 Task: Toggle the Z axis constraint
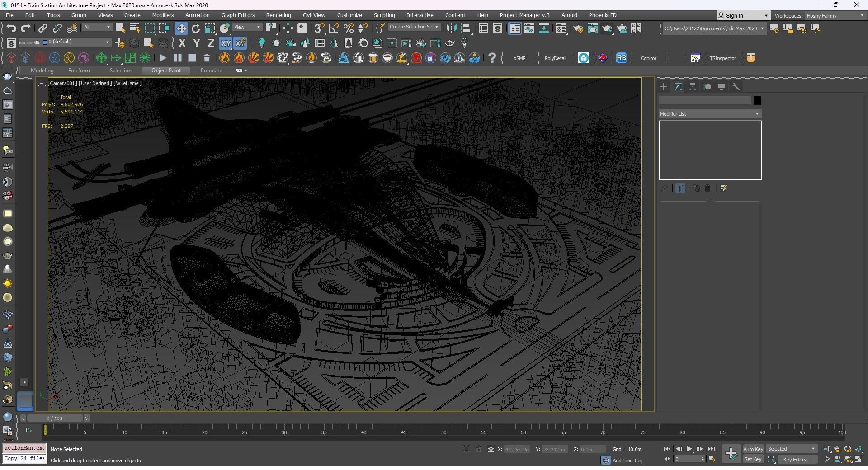211,43
